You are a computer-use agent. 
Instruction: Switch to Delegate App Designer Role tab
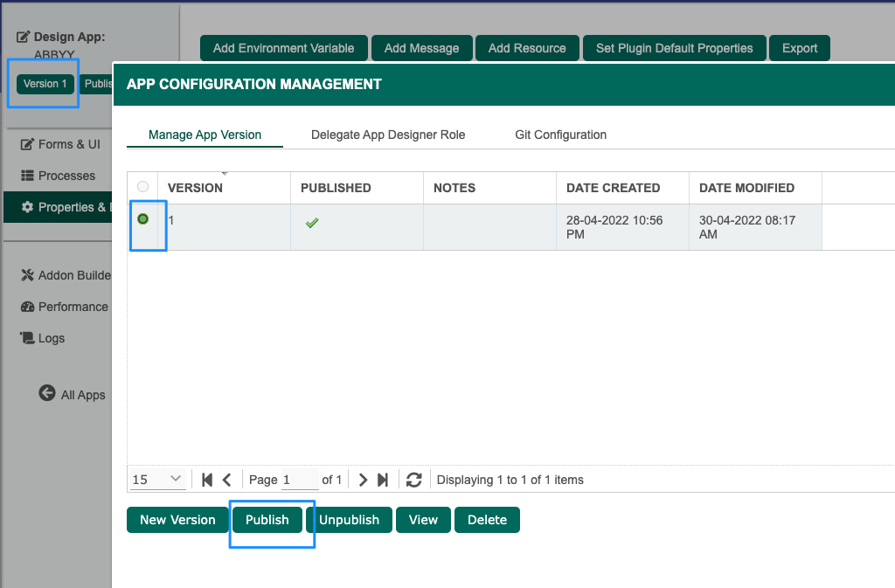pyautogui.click(x=388, y=135)
